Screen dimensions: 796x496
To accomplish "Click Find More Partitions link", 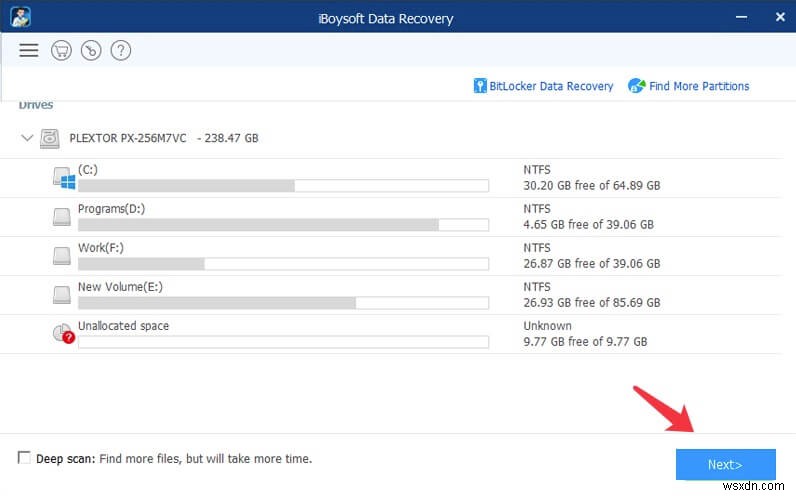I will click(x=688, y=86).
